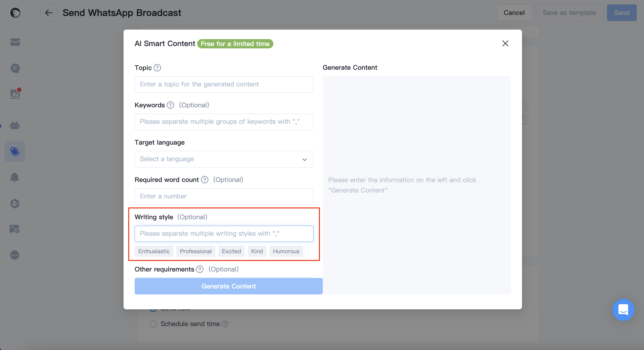This screenshot has height=350, width=644.
Task: Open the live chat support bubble
Action: click(x=623, y=310)
